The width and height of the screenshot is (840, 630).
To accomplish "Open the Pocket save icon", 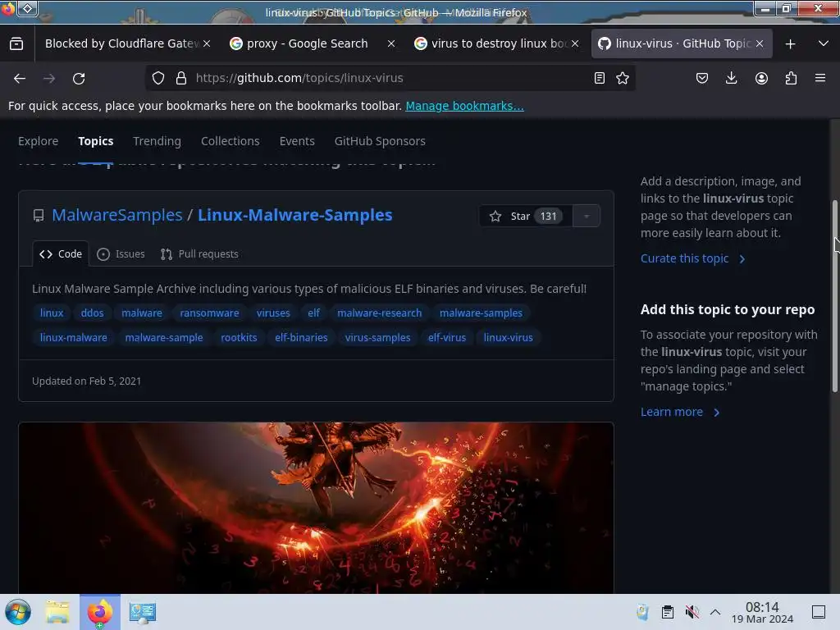I will pos(702,78).
